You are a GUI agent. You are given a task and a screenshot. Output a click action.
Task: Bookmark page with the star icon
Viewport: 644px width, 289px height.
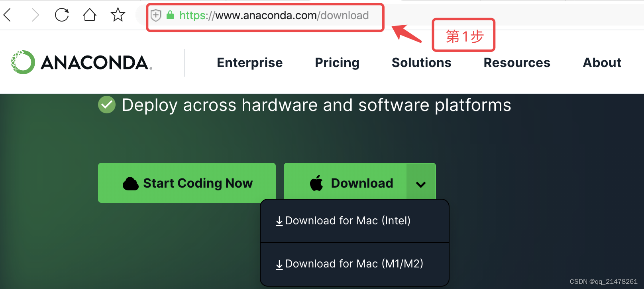point(118,15)
